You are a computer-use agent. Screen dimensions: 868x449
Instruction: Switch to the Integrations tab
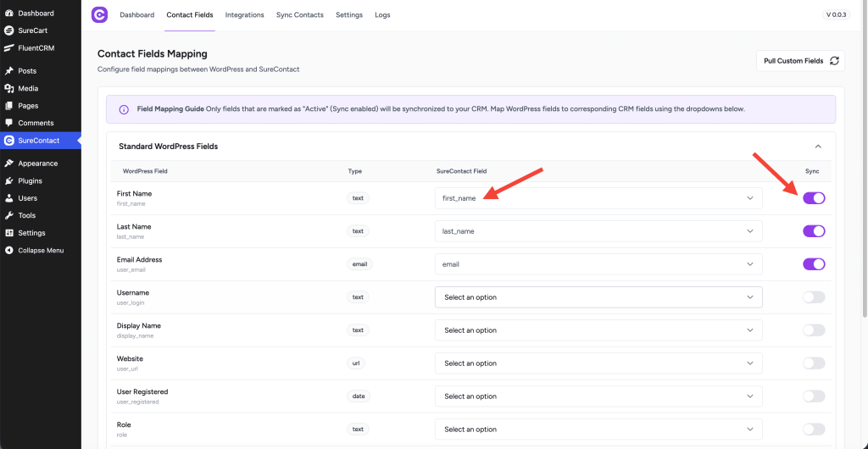244,15
